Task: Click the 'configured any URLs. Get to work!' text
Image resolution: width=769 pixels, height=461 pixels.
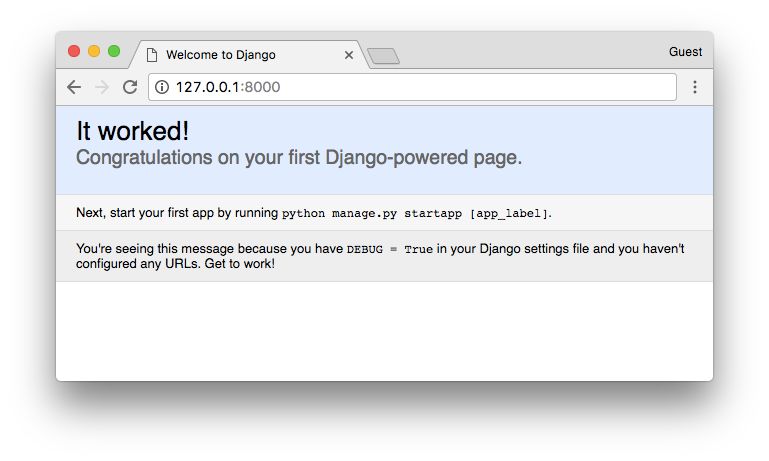Action: [176, 264]
